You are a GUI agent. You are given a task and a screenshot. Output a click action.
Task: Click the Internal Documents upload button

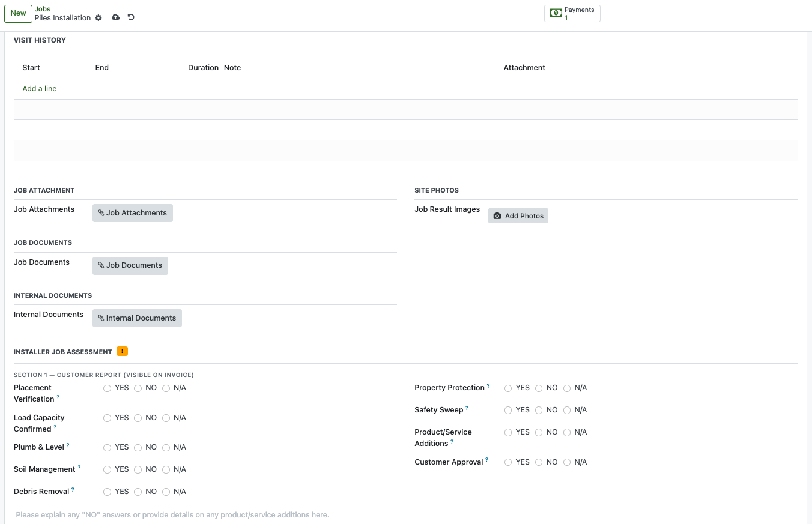137,318
